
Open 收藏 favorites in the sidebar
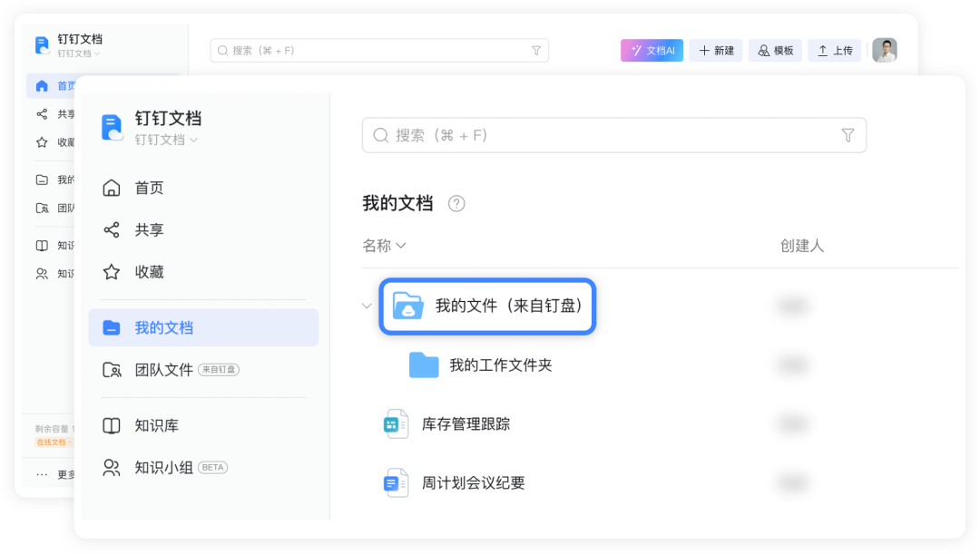[149, 272]
